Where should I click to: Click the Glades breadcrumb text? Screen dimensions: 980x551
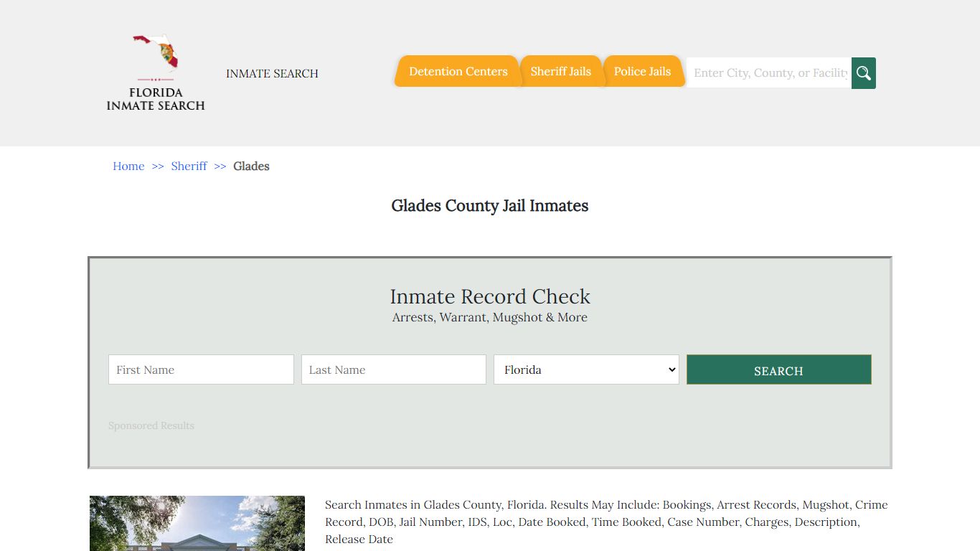point(251,166)
